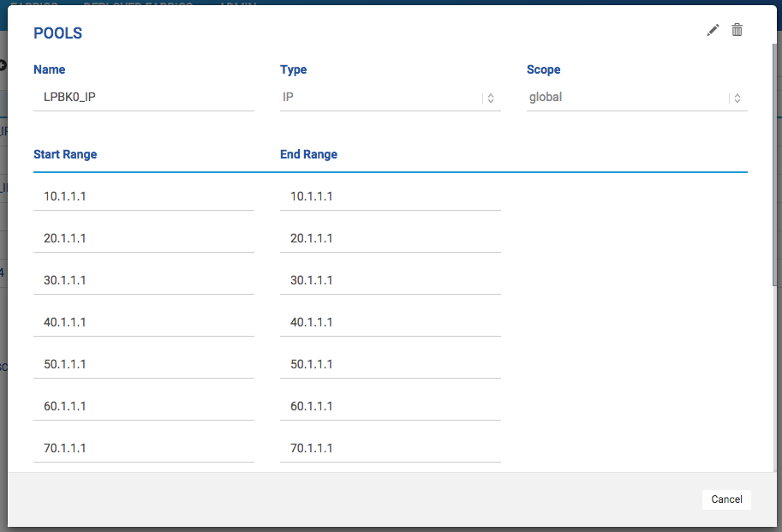The height and width of the screenshot is (532, 782).
Task: Click the Name field containing LPBK0_IP
Action: [144, 98]
